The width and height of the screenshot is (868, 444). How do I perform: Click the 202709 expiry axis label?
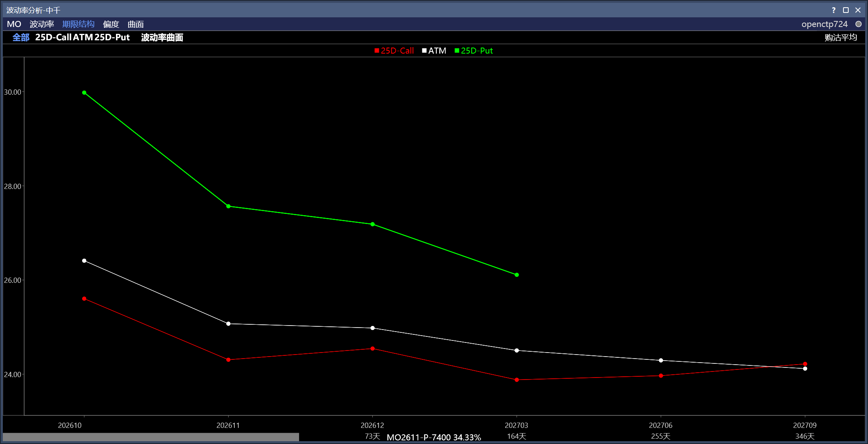tap(805, 425)
